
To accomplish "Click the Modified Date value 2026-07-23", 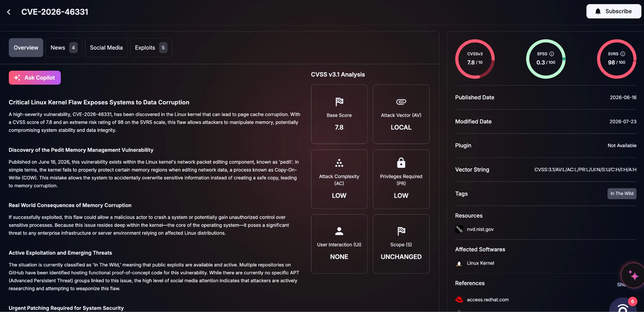I will (x=623, y=122).
